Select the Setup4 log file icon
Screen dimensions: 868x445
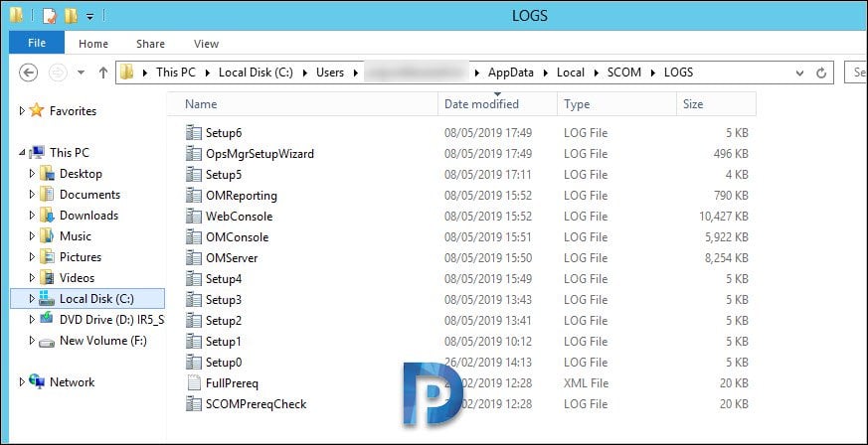point(193,278)
